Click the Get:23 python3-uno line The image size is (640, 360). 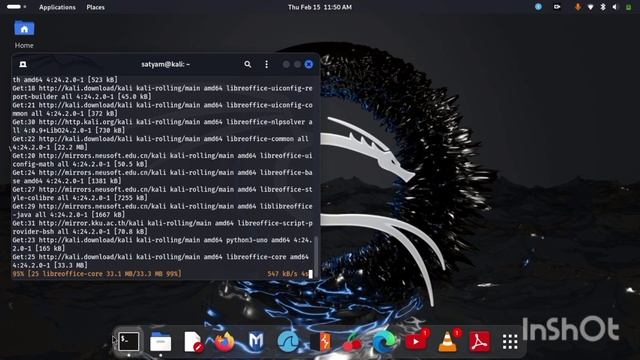(x=162, y=244)
